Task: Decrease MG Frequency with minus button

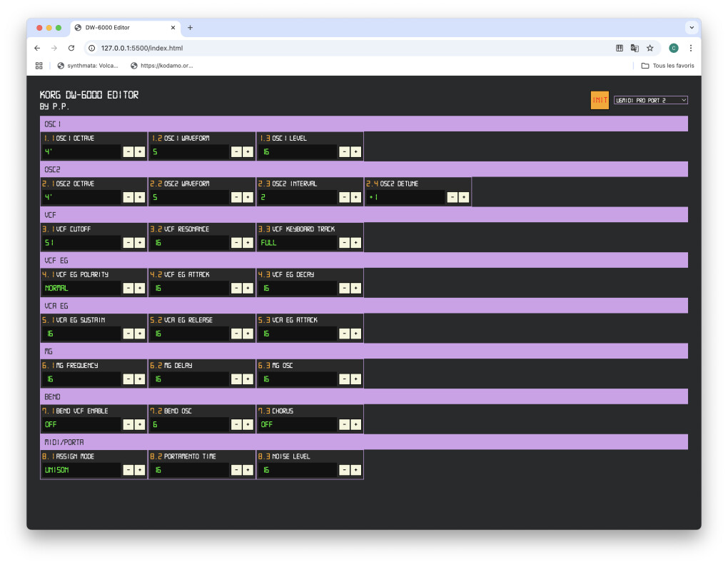Action: 128,379
